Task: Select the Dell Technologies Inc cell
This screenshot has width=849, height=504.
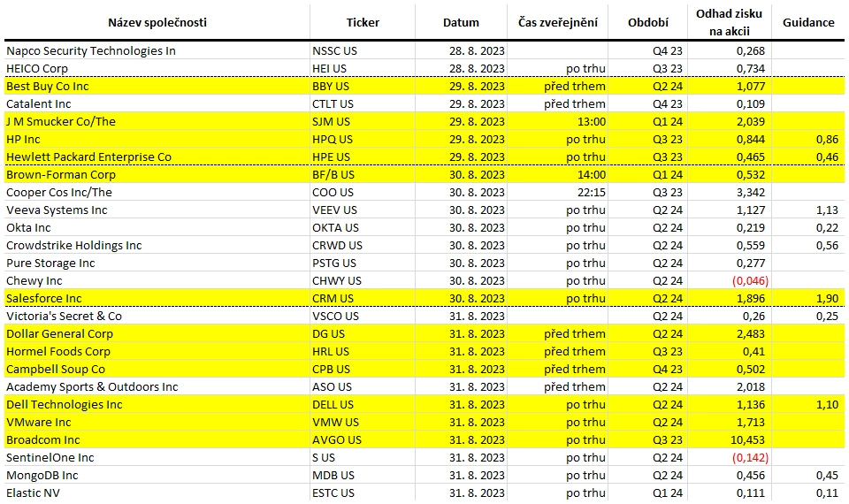Action: pos(157,404)
